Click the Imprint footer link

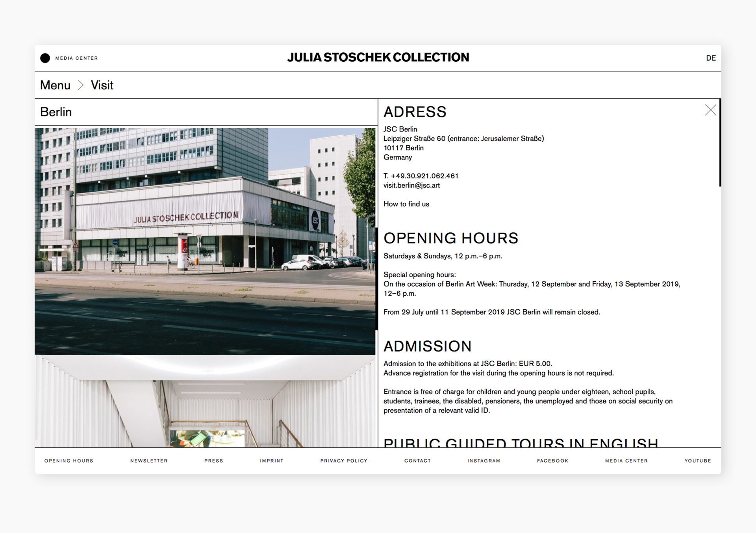[272, 461]
